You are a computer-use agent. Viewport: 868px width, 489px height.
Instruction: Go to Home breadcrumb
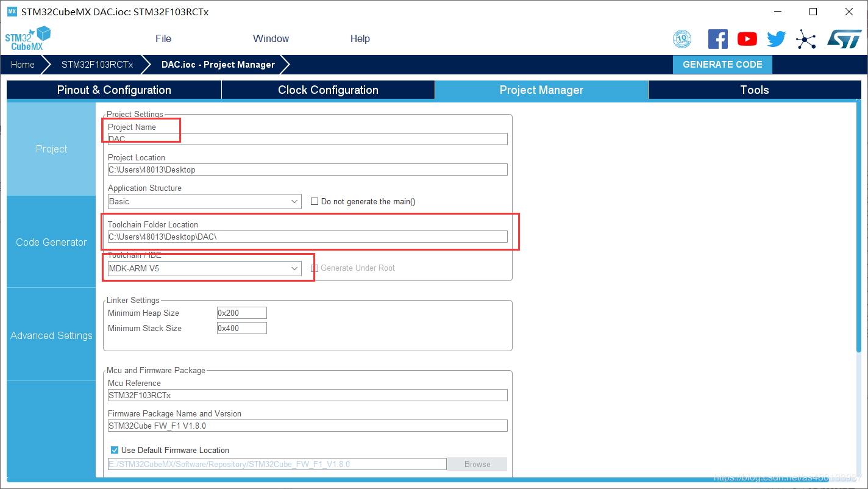tap(23, 65)
